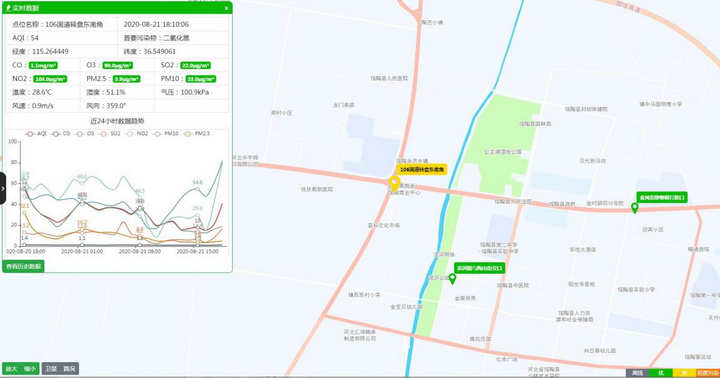Toggle the O3 series in chart legend
This screenshot has width=720, height=379.
85,134
